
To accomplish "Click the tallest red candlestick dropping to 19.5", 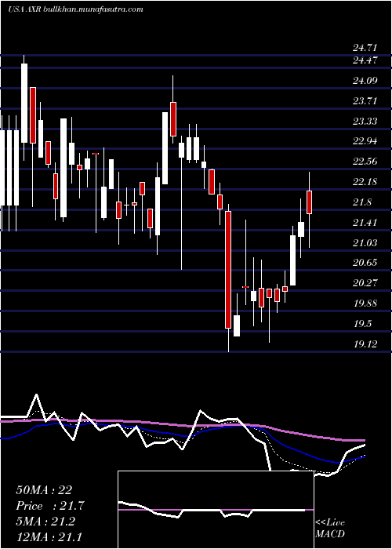I will (x=228, y=270).
